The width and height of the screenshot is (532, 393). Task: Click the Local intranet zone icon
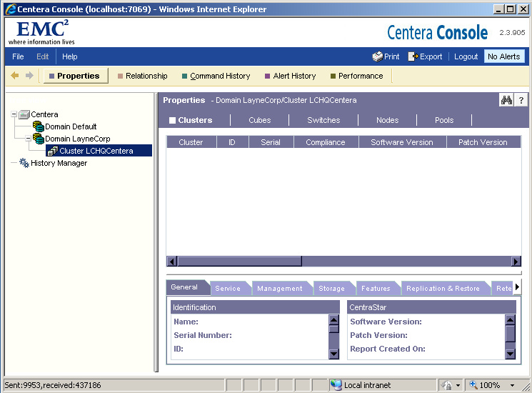(336, 385)
